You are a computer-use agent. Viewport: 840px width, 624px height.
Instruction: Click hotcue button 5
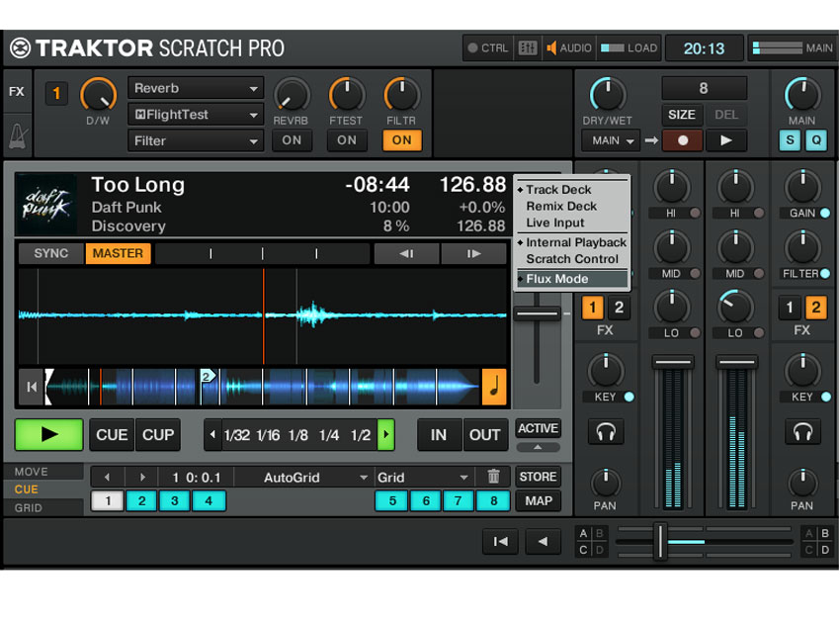click(392, 501)
